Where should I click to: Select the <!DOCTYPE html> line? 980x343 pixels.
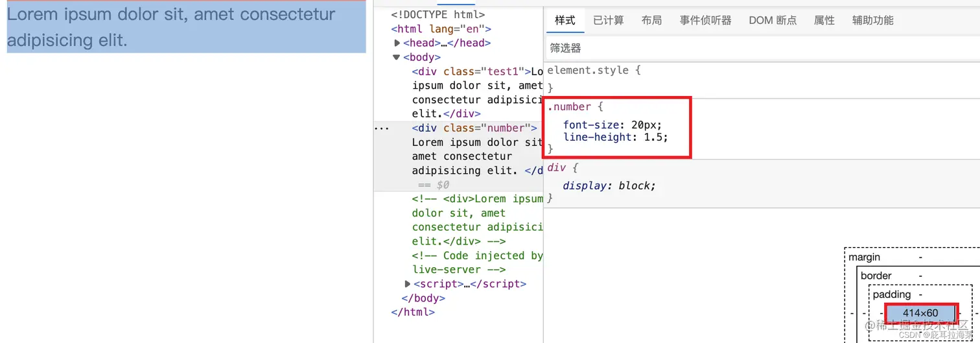tap(437, 14)
